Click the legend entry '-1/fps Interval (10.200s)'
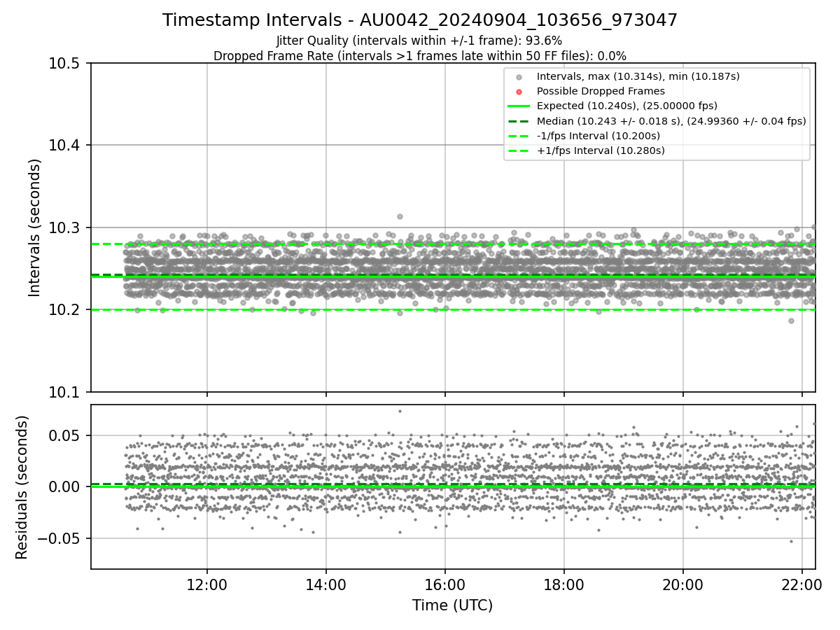The width and height of the screenshot is (840, 630). point(598,136)
